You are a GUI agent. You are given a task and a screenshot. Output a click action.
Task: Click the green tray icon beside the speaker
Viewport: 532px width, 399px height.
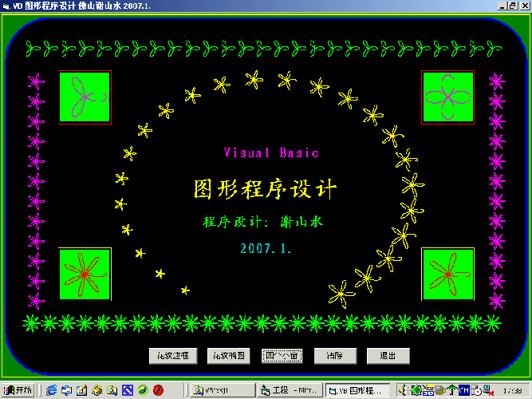[416, 390]
